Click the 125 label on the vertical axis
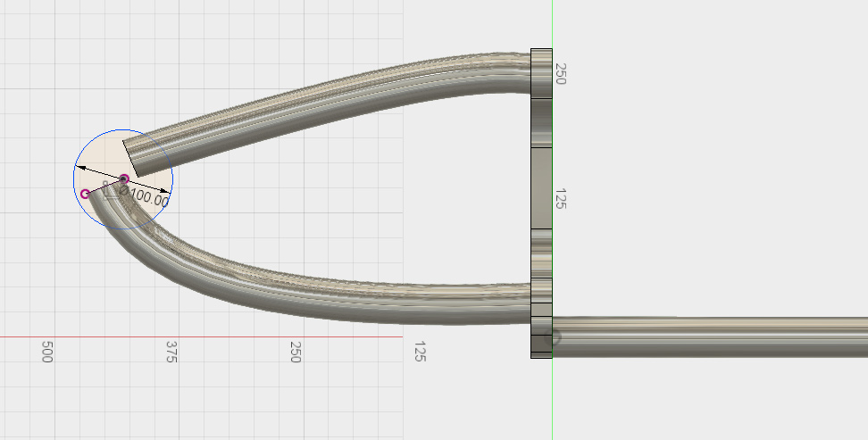This screenshot has height=440, width=868. click(562, 198)
